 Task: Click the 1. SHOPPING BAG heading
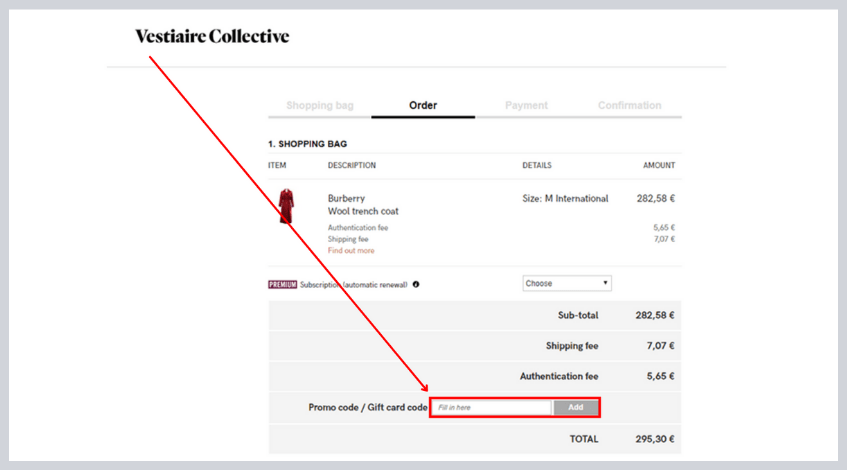pyautogui.click(x=308, y=144)
